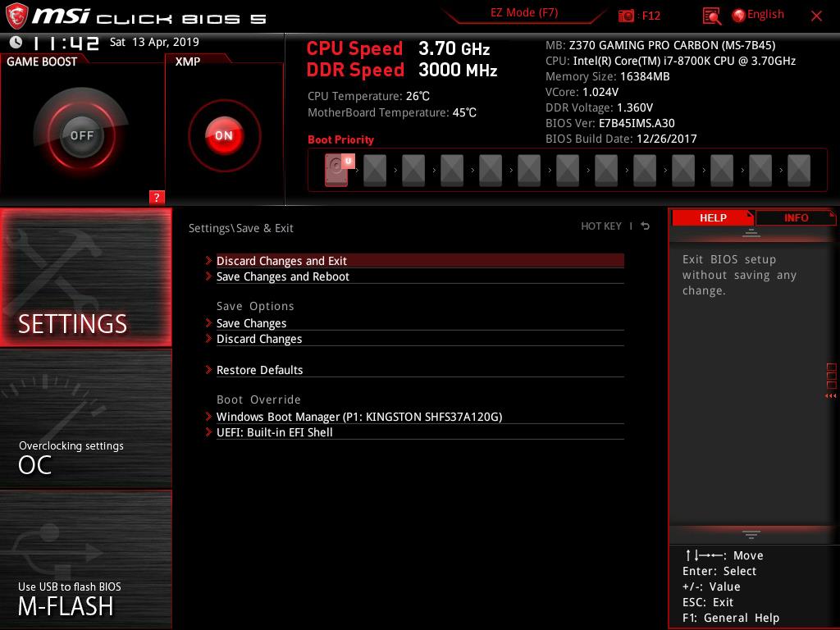
Task: Switch to EZ Mode (F7)
Action: 524,13
